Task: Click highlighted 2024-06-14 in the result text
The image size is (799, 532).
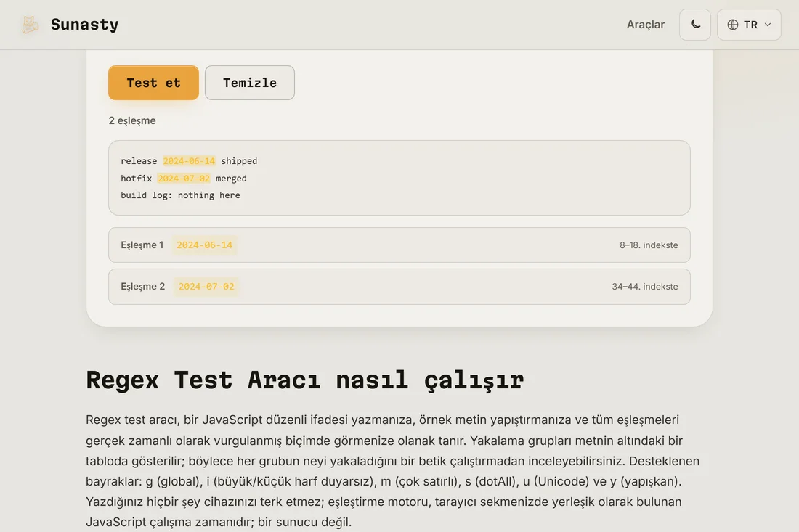Action: (x=189, y=161)
